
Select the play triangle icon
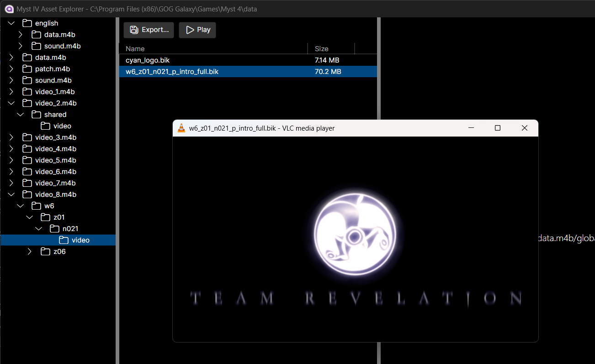click(190, 30)
